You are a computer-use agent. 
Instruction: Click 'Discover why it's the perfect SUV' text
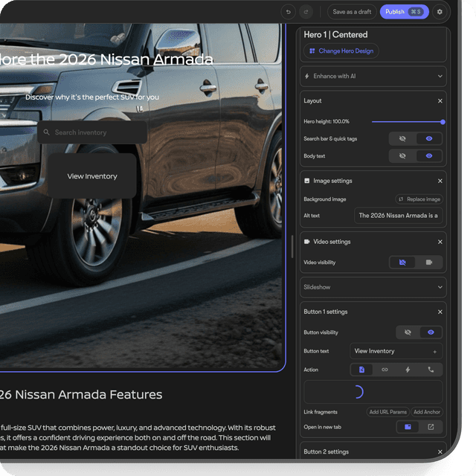point(92,97)
